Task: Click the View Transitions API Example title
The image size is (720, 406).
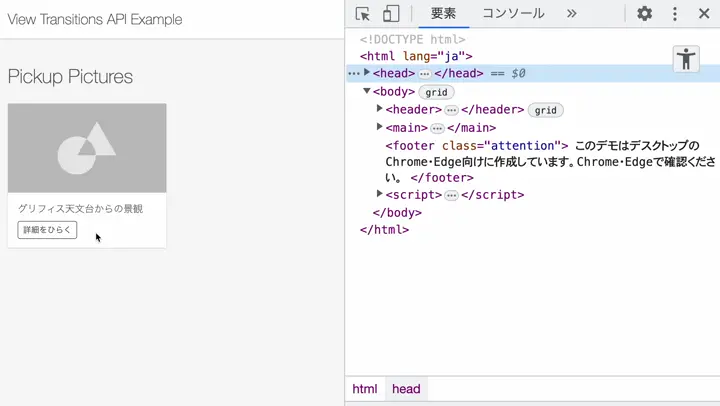Action: click(95, 19)
